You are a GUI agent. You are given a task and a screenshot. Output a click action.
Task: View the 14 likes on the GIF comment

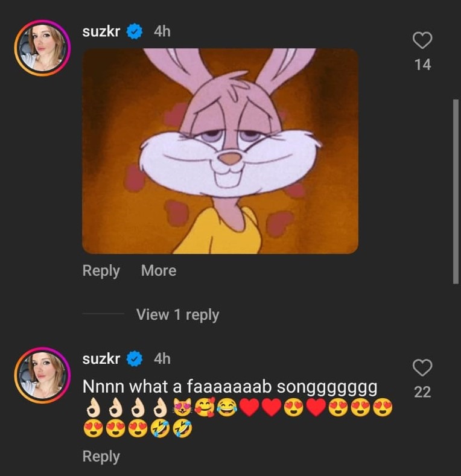pyautogui.click(x=422, y=65)
